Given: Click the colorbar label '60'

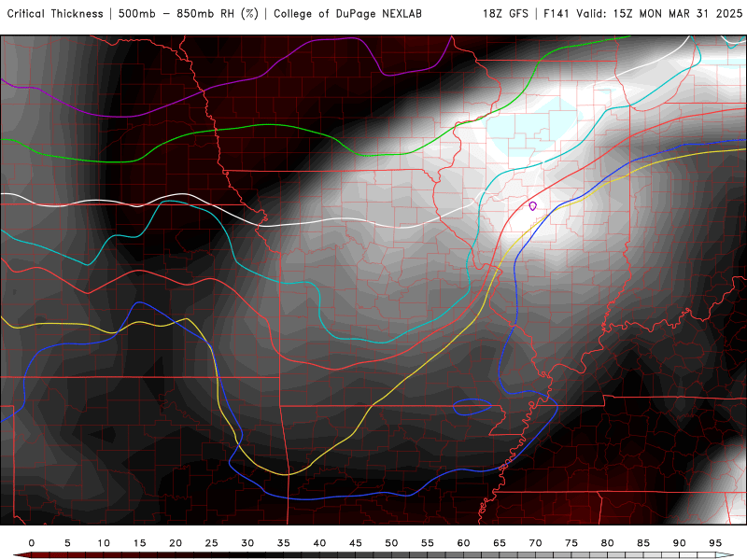Looking at the screenshot, I should pyautogui.click(x=463, y=543).
